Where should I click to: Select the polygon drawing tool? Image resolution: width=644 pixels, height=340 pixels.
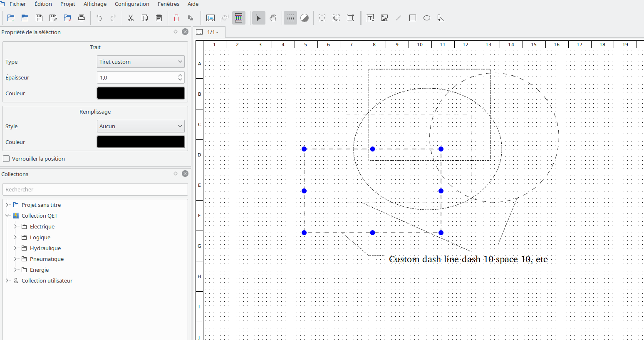point(441,18)
